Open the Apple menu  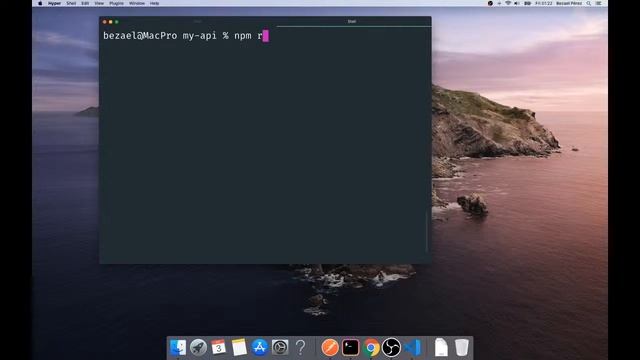(40, 3)
